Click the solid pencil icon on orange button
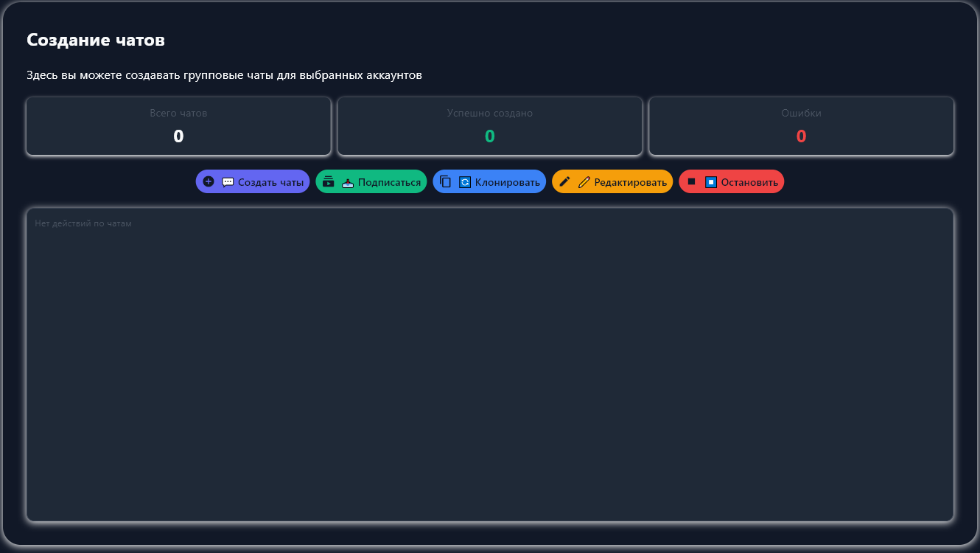Screen dimensions: 980x553 [x=565, y=181]
